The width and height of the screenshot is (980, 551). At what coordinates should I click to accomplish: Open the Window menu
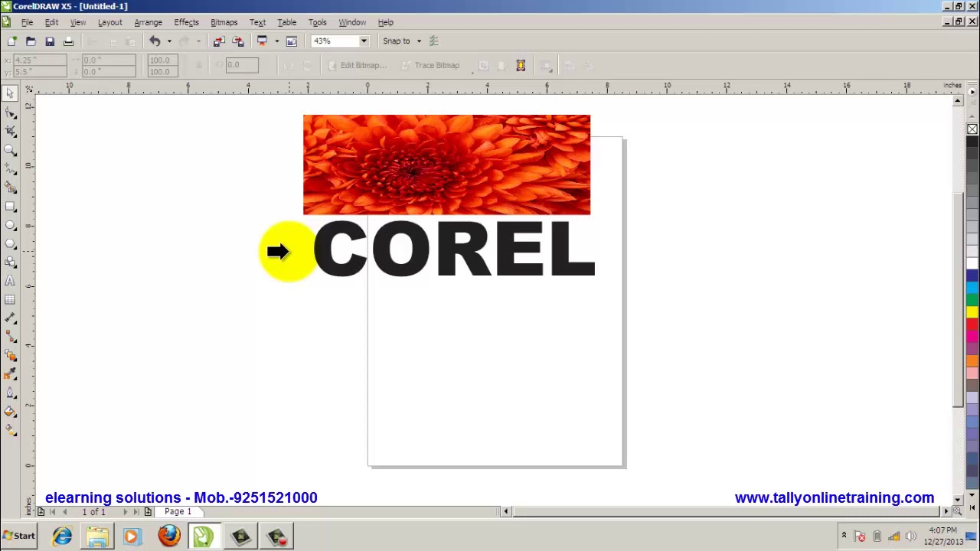tap(352, 22)
